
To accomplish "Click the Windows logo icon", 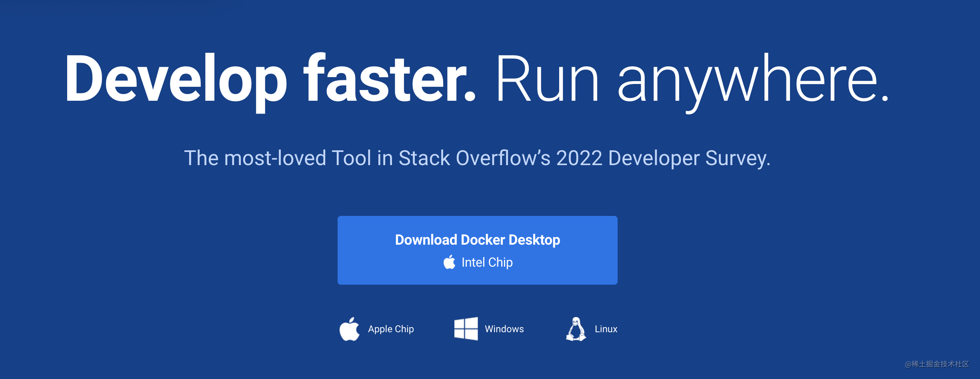I will point(466,329).
